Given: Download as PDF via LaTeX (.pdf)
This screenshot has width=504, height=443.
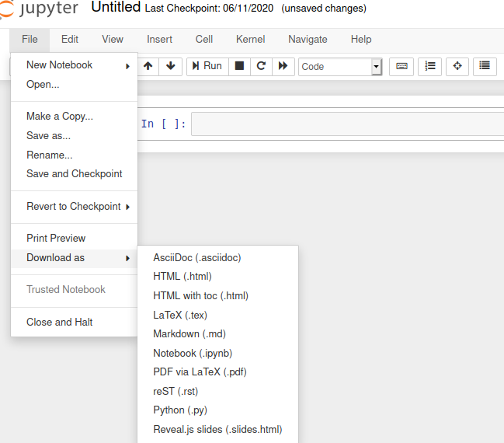Looking at the screenshot, I should 218,372.
